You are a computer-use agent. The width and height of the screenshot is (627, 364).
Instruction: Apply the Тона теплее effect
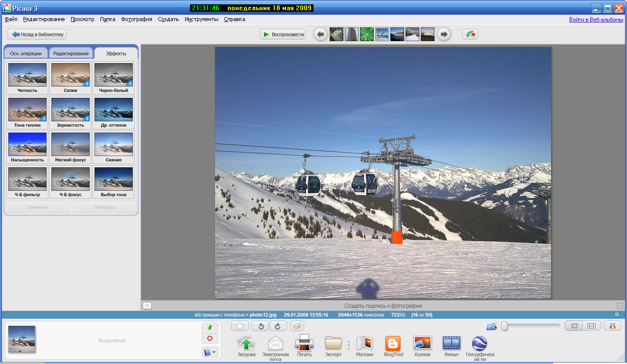27,113
